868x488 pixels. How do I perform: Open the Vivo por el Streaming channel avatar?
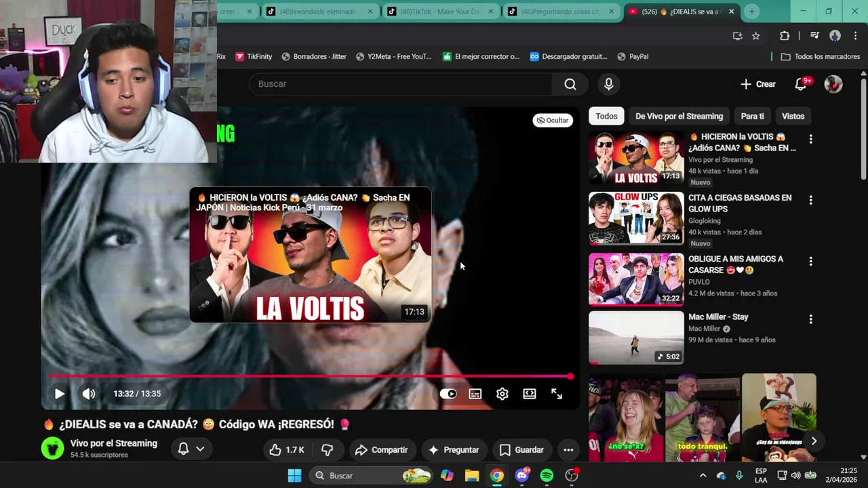coord(52,449)
